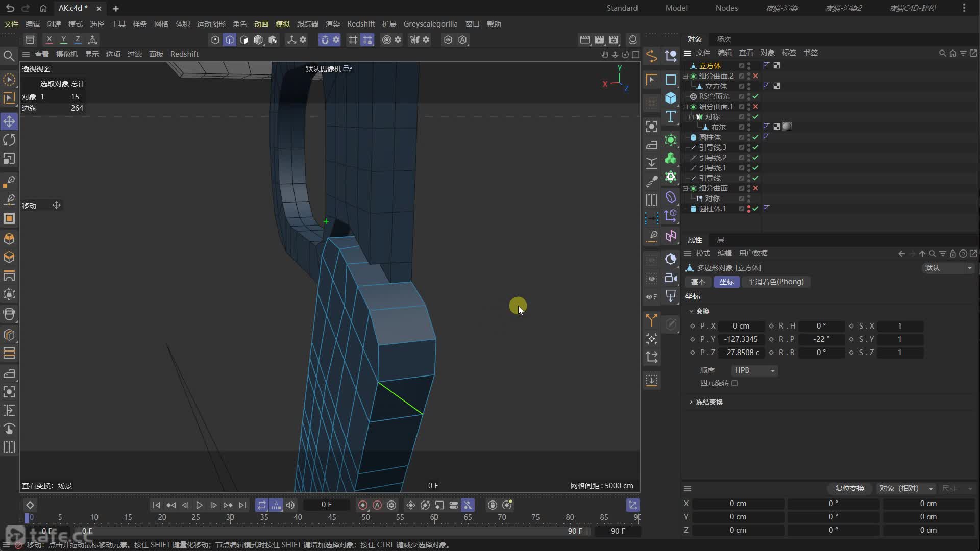
Task: Select the Move tool in left toolbar
Action: (x=9, y=121)
